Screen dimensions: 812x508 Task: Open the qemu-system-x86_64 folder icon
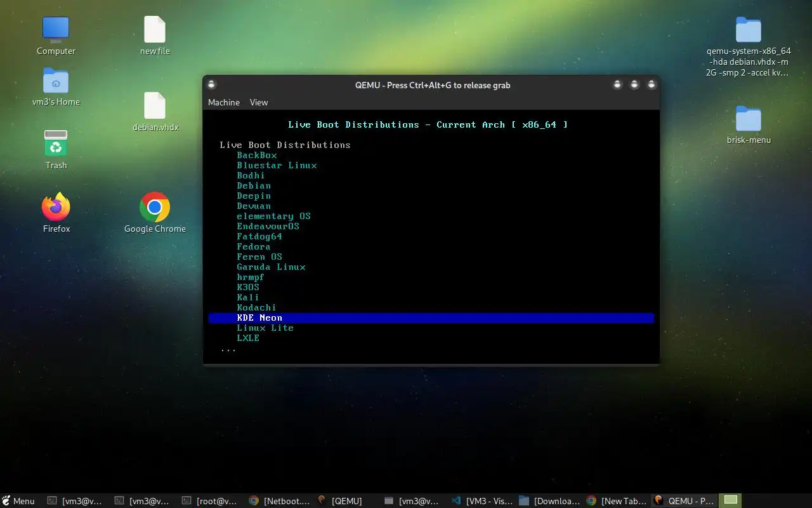(749, 30)
